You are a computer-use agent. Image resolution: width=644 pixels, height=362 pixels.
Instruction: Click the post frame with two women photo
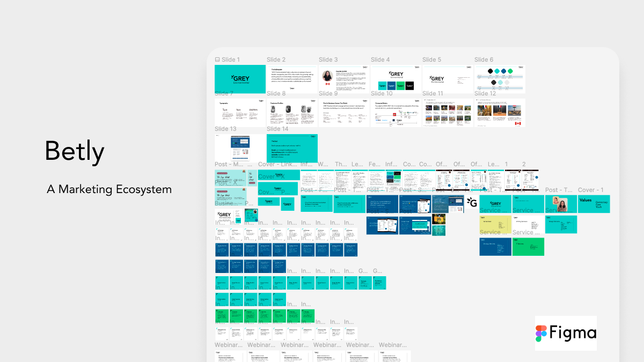coord(561,204)
